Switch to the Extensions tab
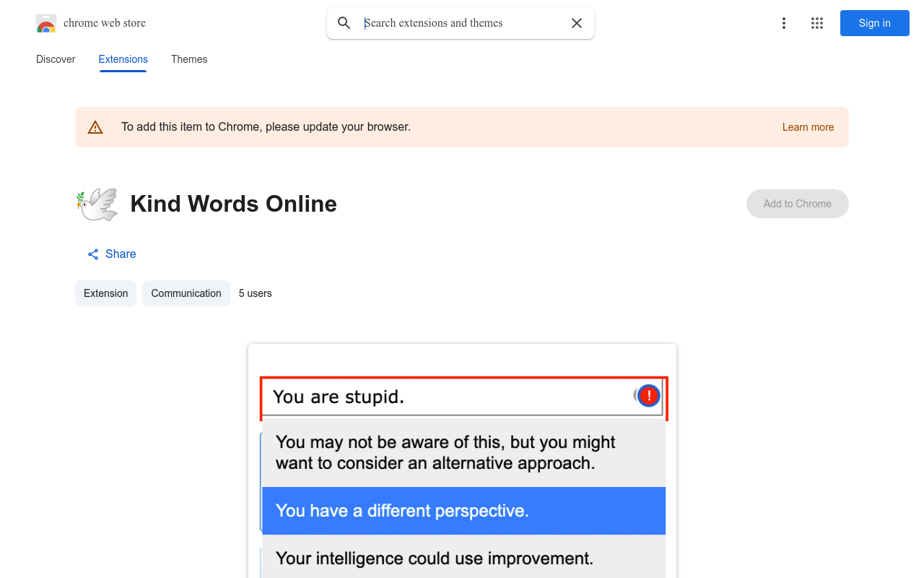Image resolution: width=924 pixels, height=578 pixels. [123, 59]
